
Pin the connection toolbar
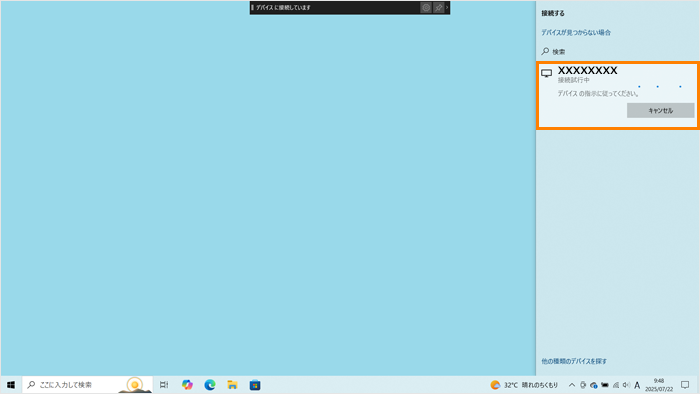(x=438, y=8)
